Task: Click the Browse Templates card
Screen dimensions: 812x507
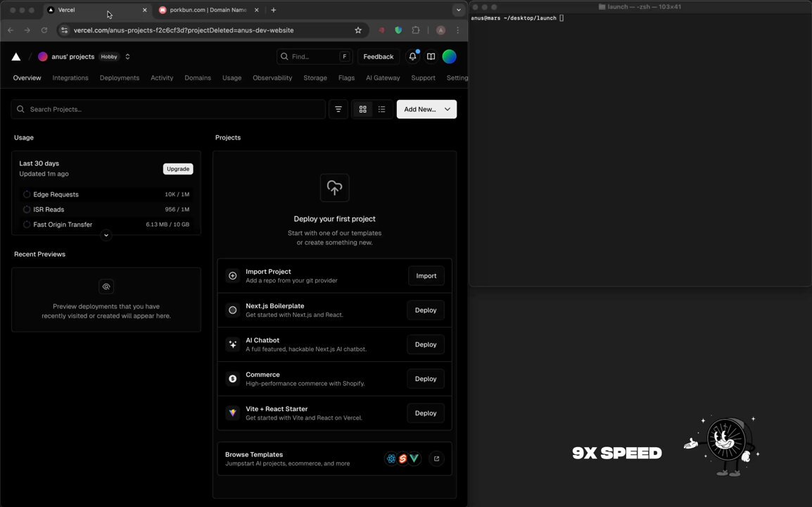Action: click(x=334, y=459)
